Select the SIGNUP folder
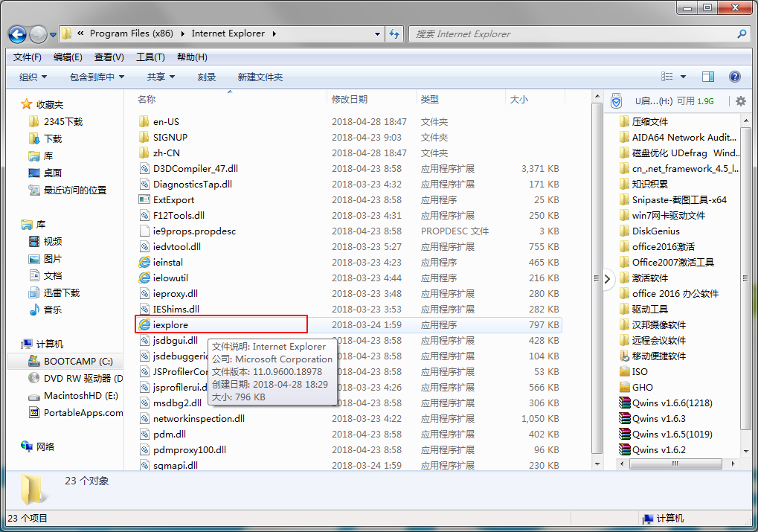This screenshot has width=758, height=532. coord(170,137)
